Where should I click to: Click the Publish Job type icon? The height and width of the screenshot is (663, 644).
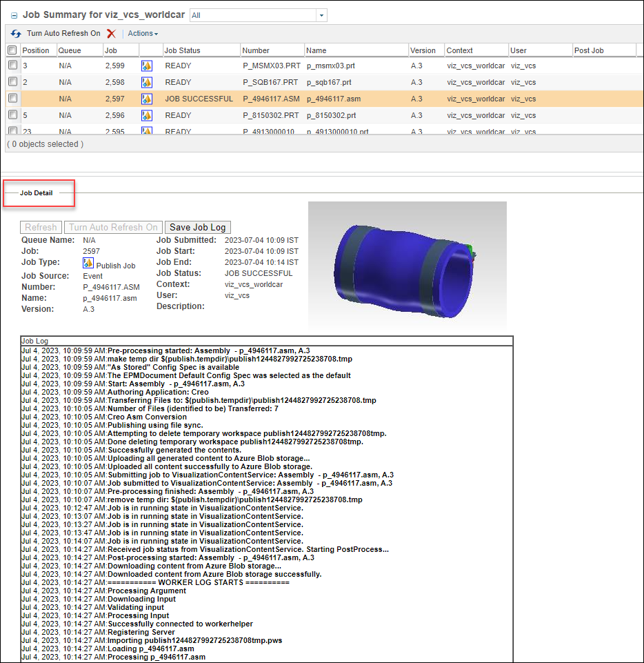point(88,264)
